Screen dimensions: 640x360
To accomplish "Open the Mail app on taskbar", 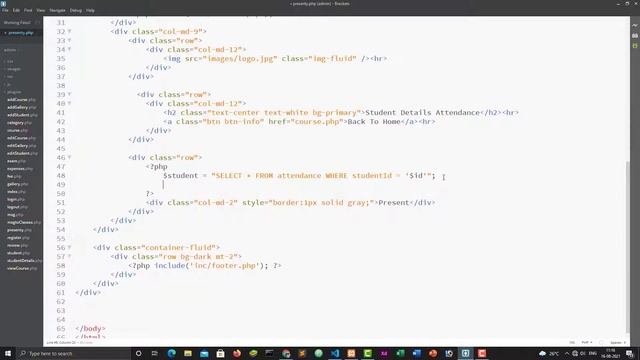I will 204,353.
